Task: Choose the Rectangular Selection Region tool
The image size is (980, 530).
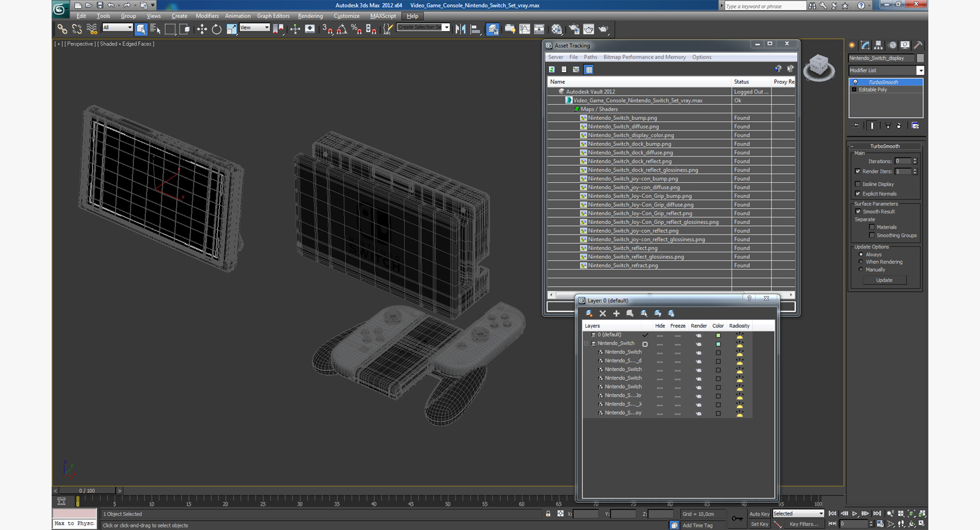Action: (170, 29)
